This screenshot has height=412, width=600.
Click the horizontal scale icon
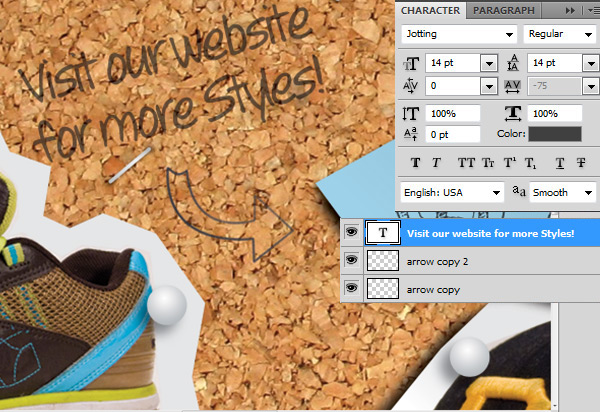[513, 114]
